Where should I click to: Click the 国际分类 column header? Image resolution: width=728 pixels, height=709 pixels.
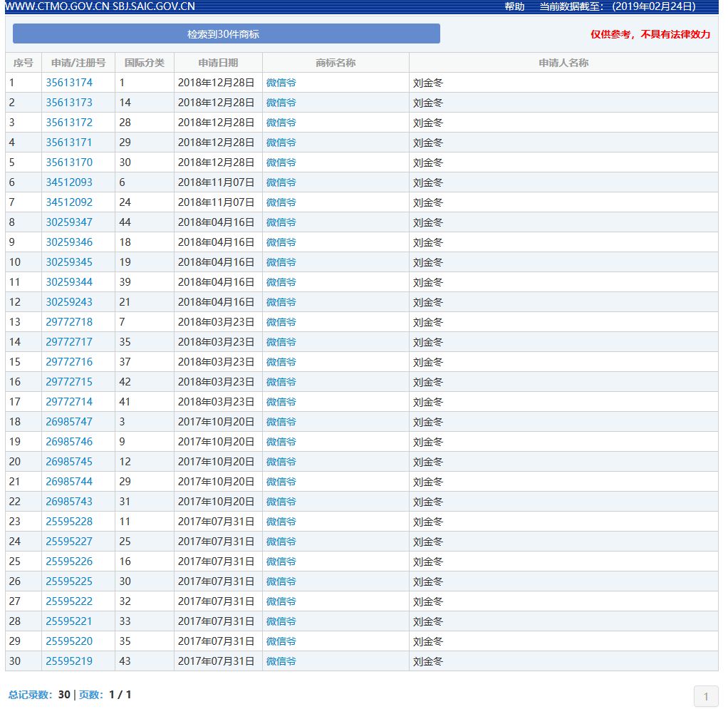click(x=145, y=63)
